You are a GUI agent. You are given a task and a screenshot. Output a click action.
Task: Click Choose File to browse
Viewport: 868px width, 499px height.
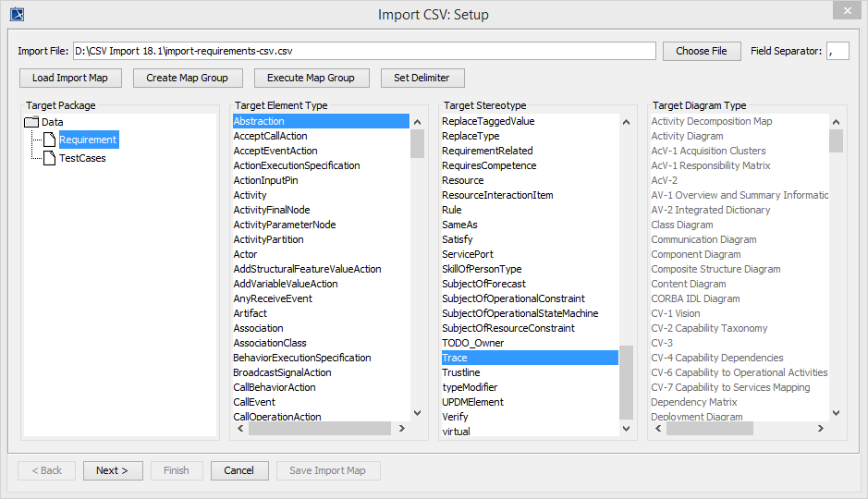[x=701, y=51]
